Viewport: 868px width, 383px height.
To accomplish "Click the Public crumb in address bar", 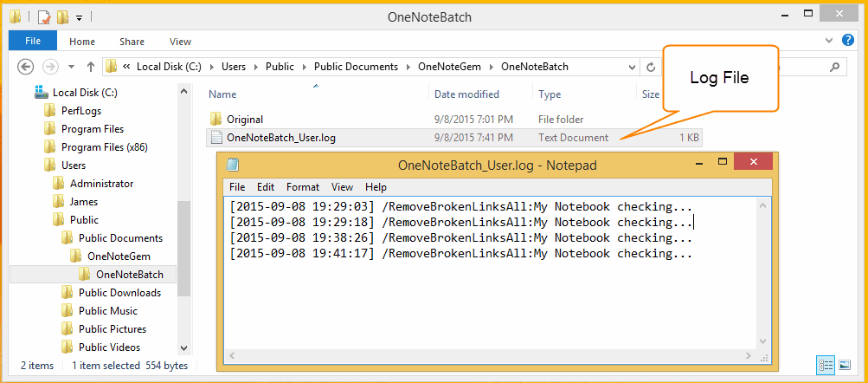I will (x=280, y=67).
